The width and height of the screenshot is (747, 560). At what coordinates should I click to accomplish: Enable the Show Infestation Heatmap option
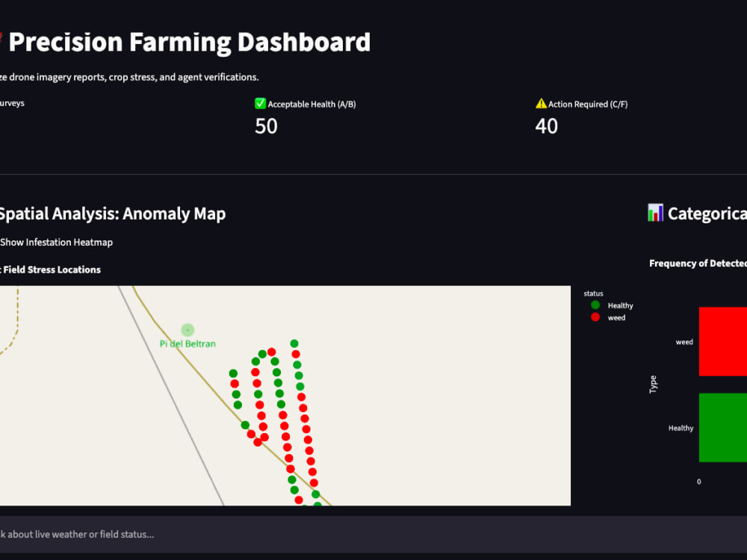tap(56, 242)
